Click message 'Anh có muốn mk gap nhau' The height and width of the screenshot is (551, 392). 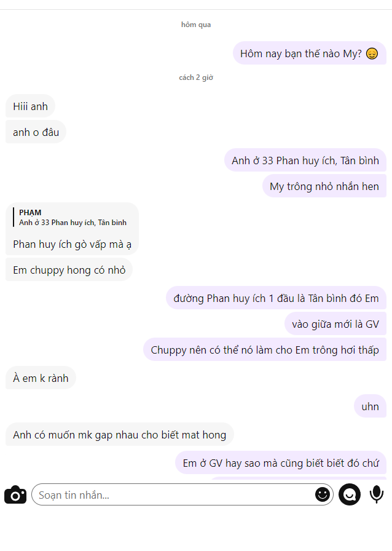click(x=119, y=435)
